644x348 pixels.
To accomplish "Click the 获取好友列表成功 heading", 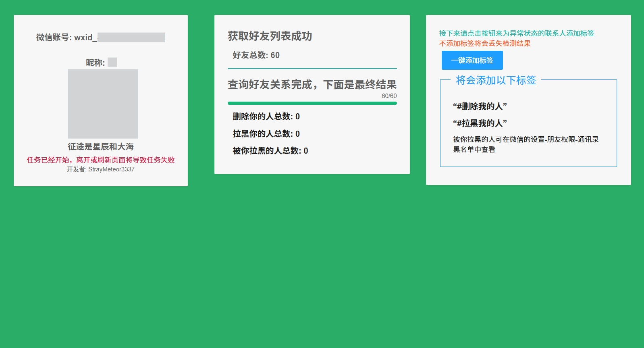I will pyautogui.click(x=270, y=36).
